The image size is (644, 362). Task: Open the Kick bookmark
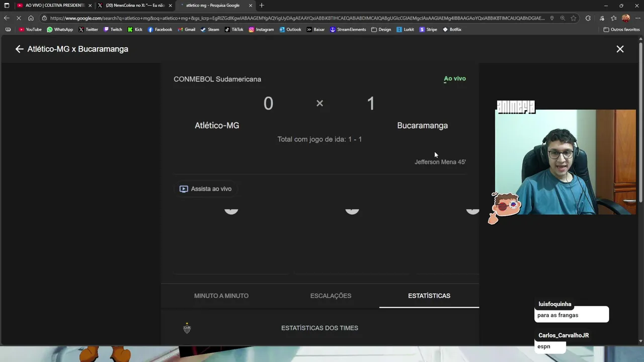[x=135, y=30]
